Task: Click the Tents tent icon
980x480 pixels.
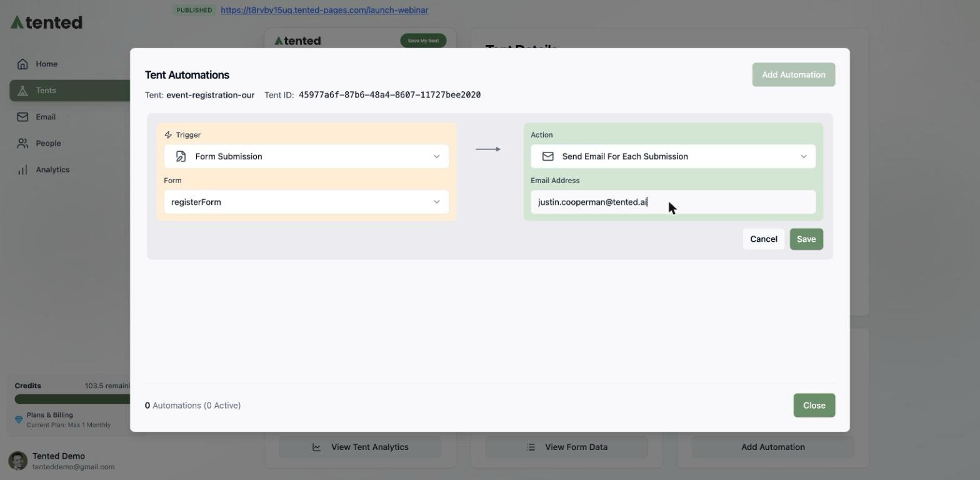Action: click(22, 91)
